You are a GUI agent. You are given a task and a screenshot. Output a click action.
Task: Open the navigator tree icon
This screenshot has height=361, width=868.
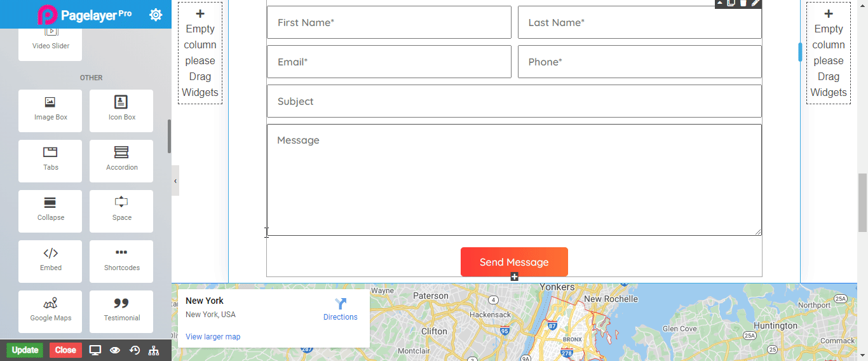point(154,350)
